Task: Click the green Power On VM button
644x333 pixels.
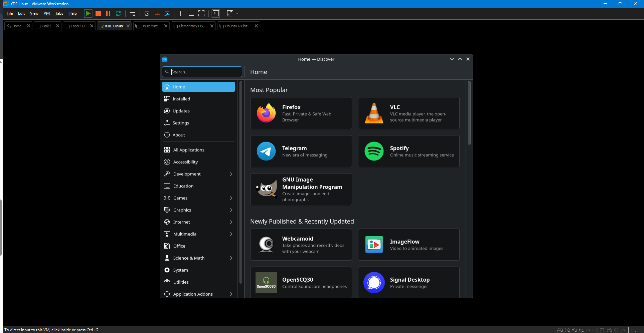Action: click(x=88, y=13)
